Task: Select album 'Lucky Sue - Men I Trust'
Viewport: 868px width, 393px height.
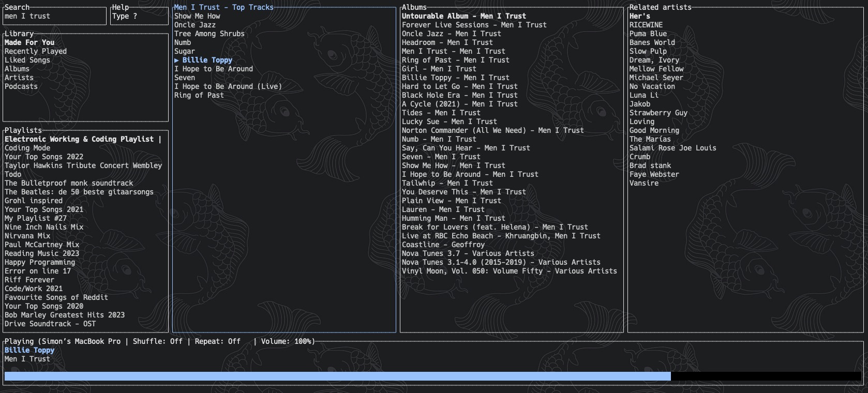Action: (450, 122)
